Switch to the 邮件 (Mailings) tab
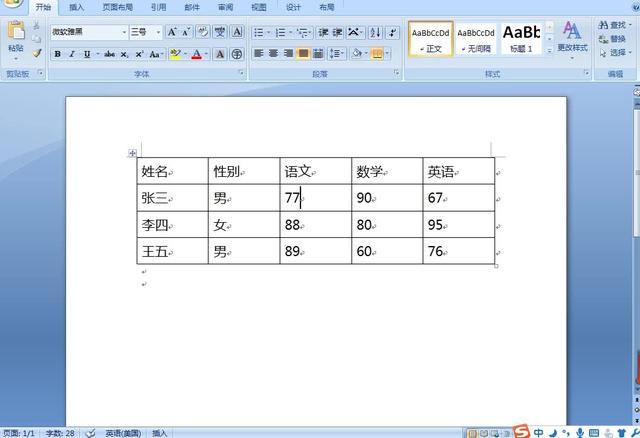 click(192, 7)
